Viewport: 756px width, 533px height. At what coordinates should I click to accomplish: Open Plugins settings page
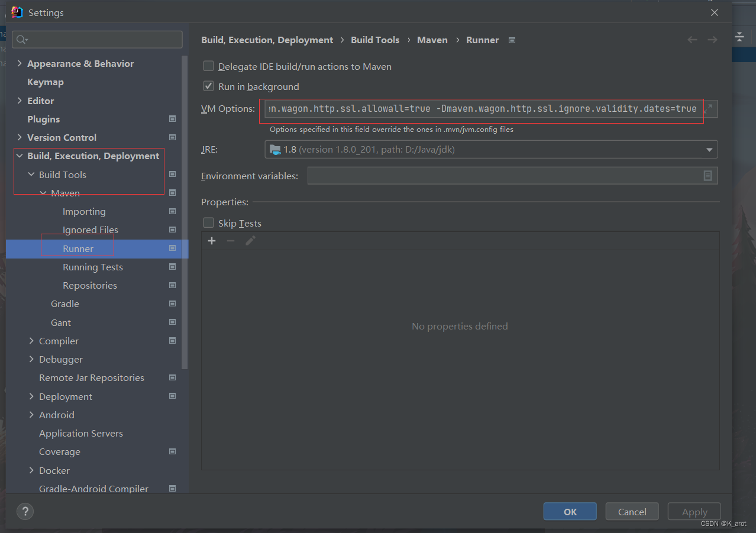pos(43,119)
